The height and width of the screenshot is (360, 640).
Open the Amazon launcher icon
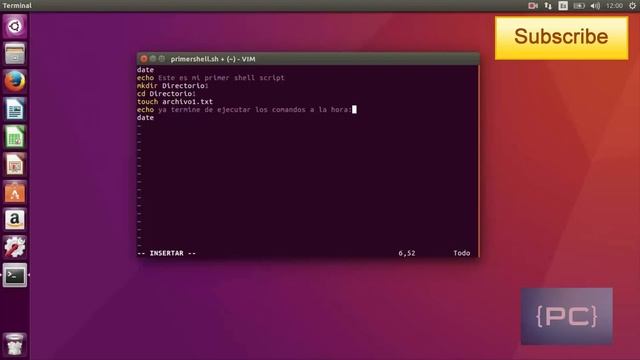(15, 220)
